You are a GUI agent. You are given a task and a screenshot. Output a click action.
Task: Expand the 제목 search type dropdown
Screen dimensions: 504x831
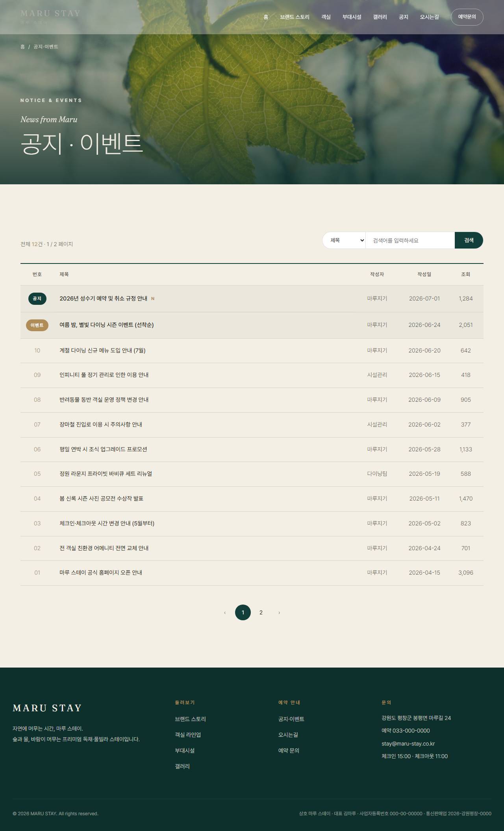(344, 240)
